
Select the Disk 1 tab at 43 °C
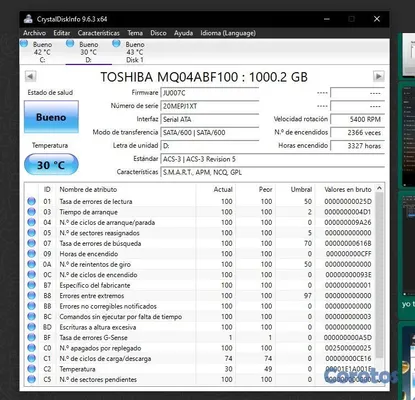[135, 52]
